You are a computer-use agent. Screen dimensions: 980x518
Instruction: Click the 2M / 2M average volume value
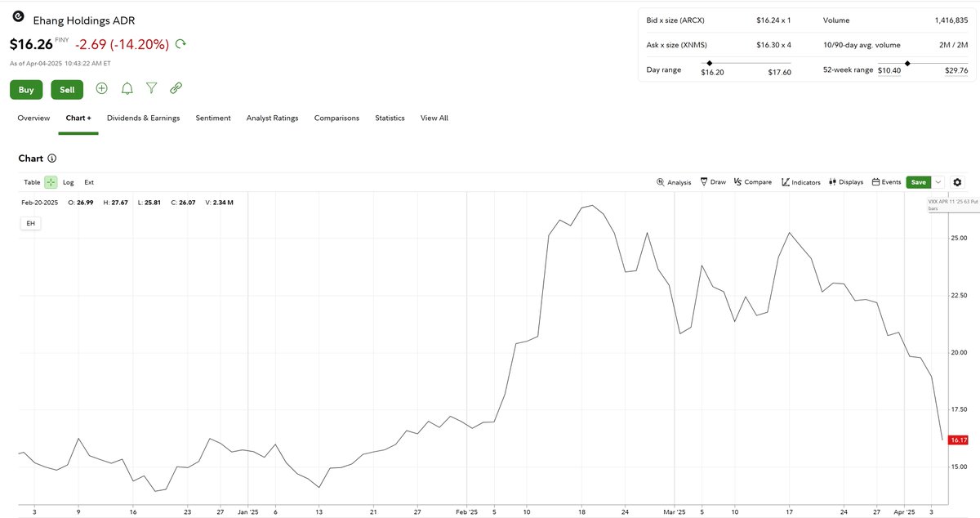pos(954,45)
